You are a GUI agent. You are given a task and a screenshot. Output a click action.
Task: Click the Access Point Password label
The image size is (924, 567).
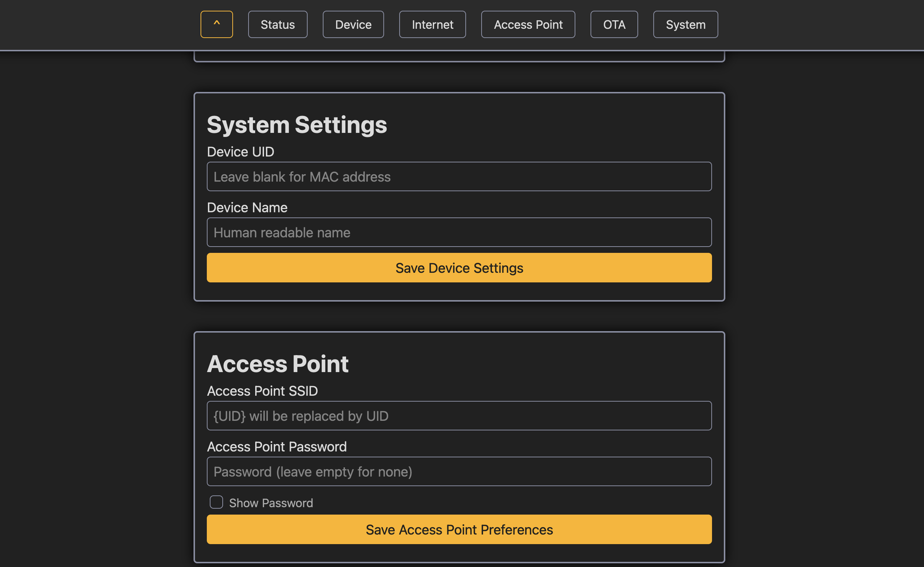point(277,446)
